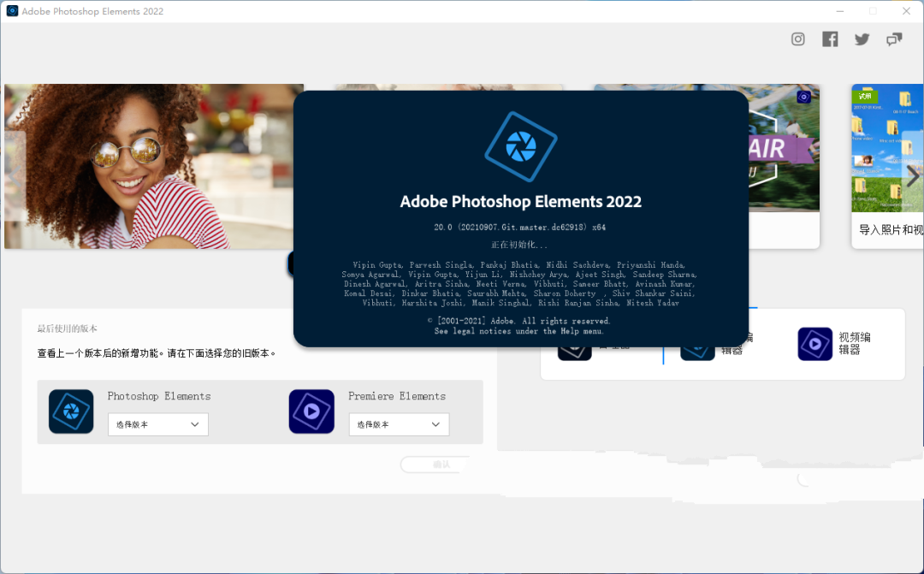Open the AIR banner carousel card
924x574 pixels.
pyautogui.click(x=784, y=166)
